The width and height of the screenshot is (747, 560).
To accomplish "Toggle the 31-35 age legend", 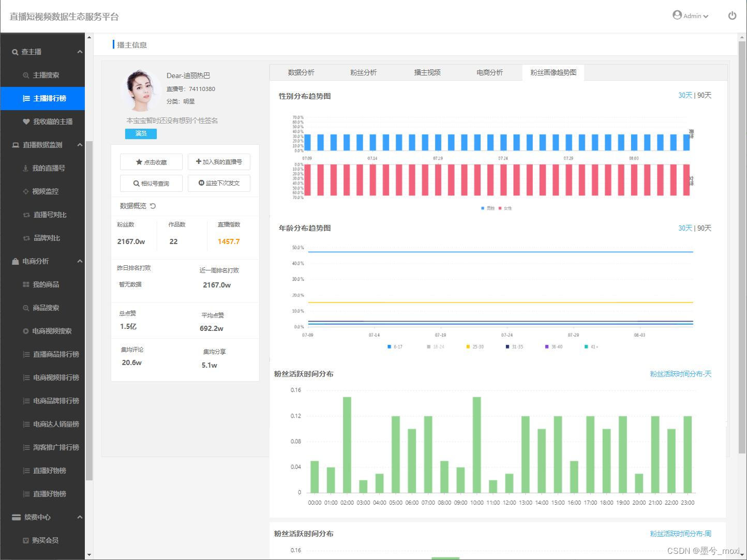I will (514, 346).
